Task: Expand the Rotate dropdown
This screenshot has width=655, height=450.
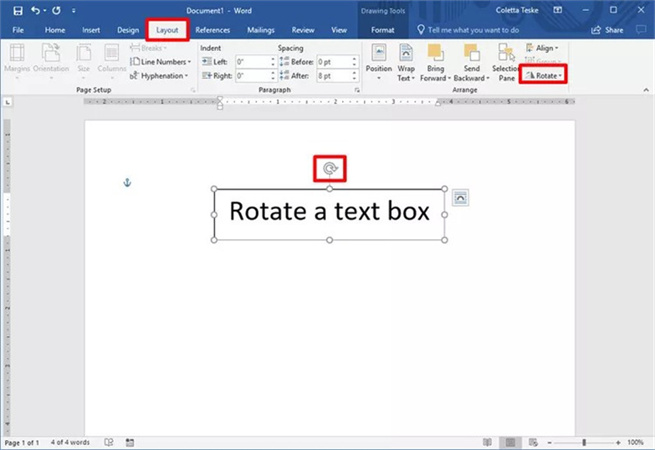Action: tap(546, 75)
